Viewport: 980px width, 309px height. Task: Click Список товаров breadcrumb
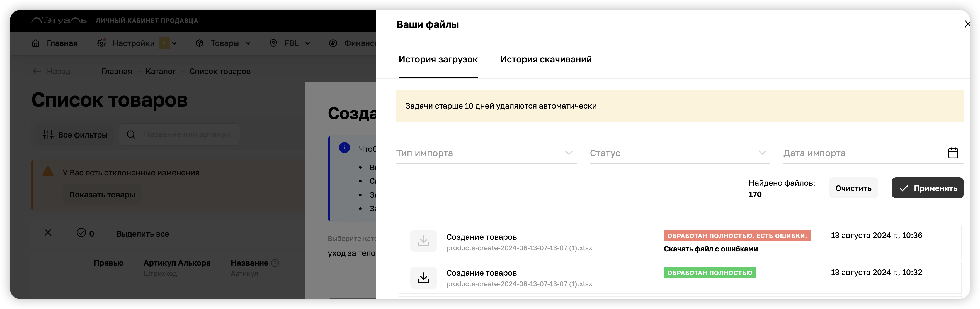[220, 72]
